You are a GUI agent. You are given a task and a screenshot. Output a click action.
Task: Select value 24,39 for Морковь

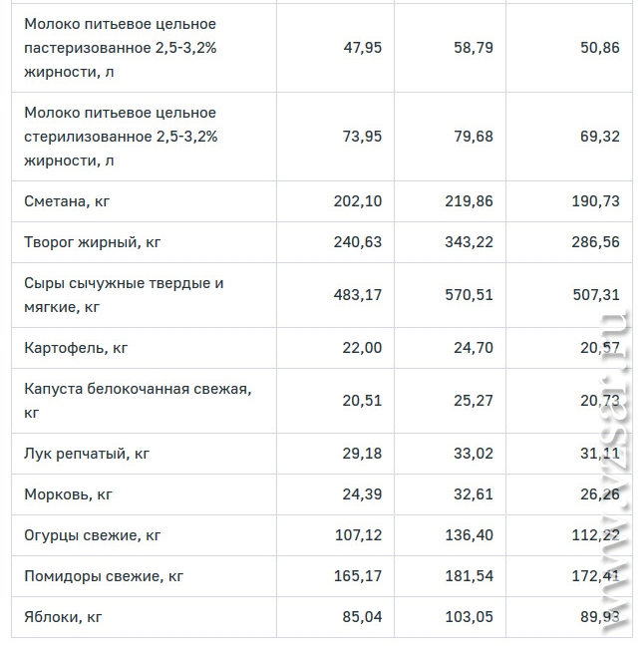pos(362,494)
